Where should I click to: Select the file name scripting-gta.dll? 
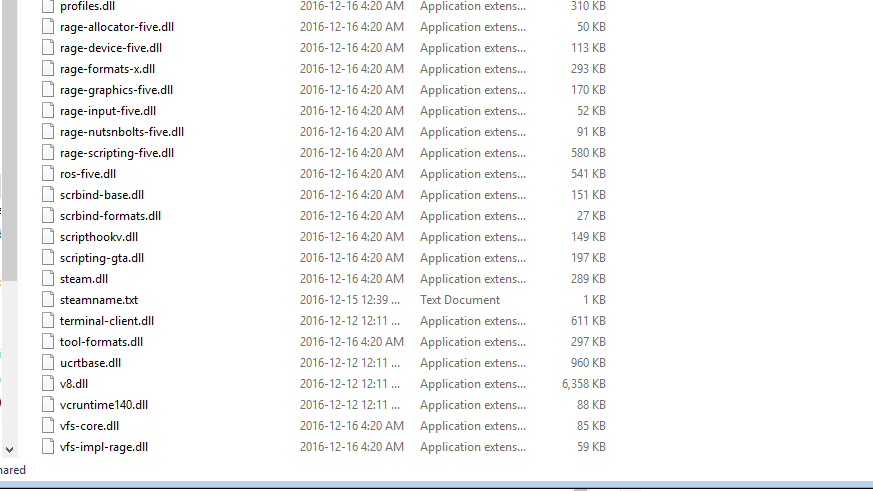point(102,258)
